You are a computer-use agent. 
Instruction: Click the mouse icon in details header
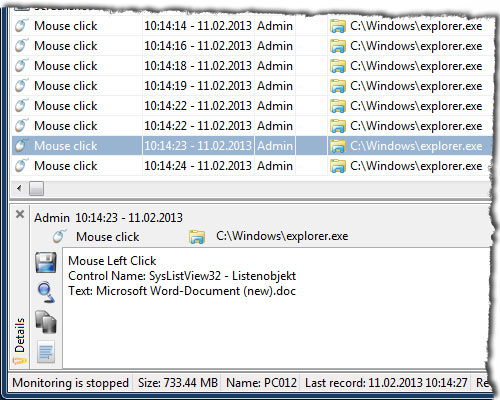(59, 236)
